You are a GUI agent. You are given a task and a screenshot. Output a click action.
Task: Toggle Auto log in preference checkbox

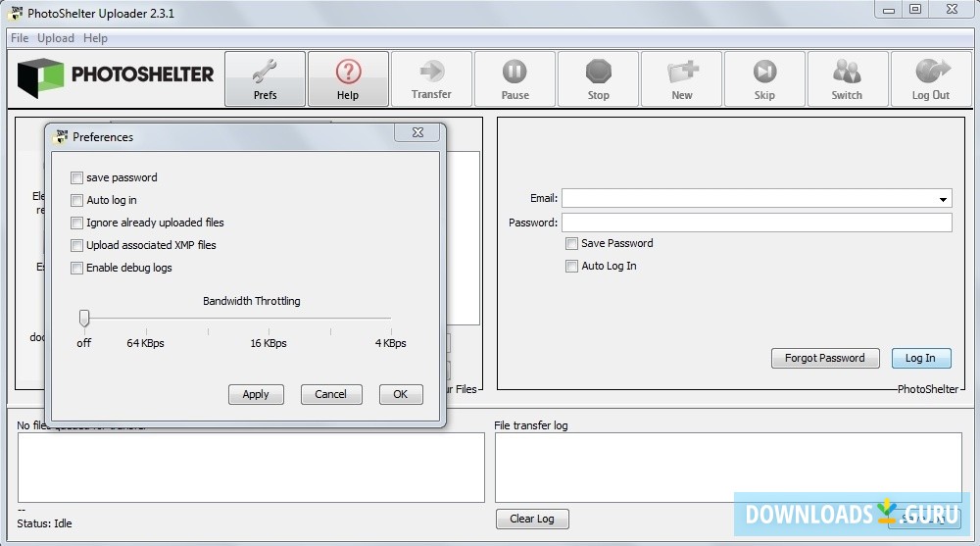point(76,201)
